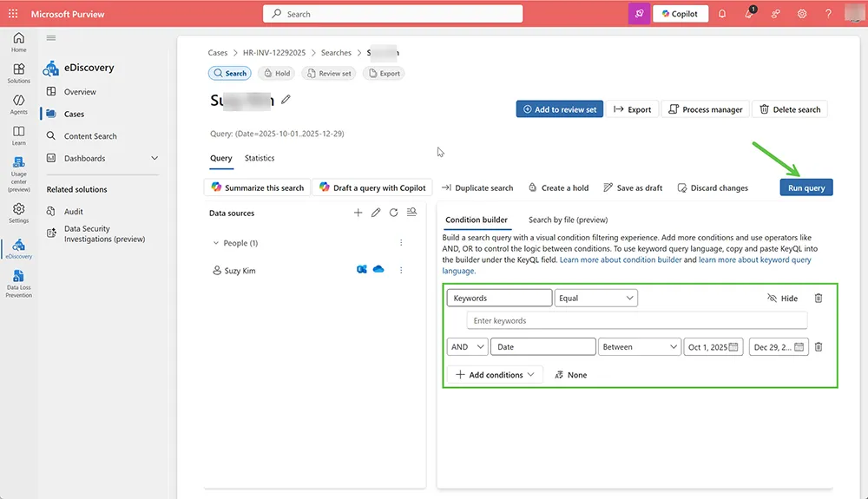Select the Review set pill tab
868x499 pixels.
tap(329, 73)
